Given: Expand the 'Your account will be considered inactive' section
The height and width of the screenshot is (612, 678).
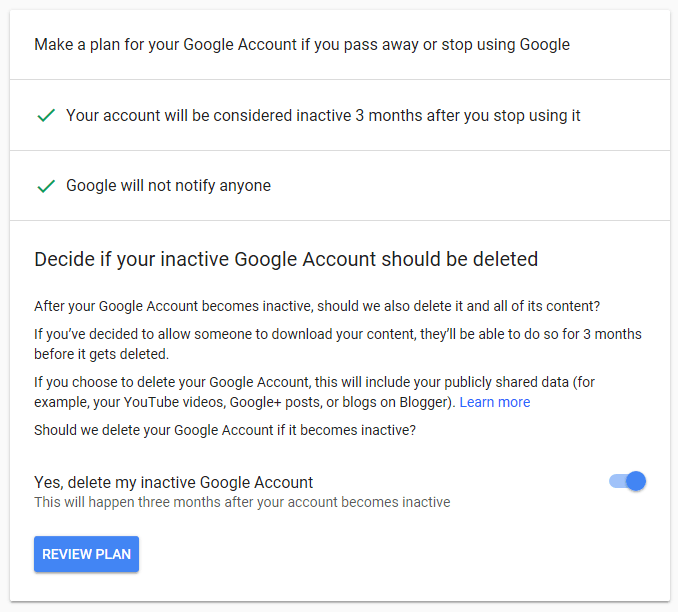Looking at the screenshot, I should click(x=323, y=116).
